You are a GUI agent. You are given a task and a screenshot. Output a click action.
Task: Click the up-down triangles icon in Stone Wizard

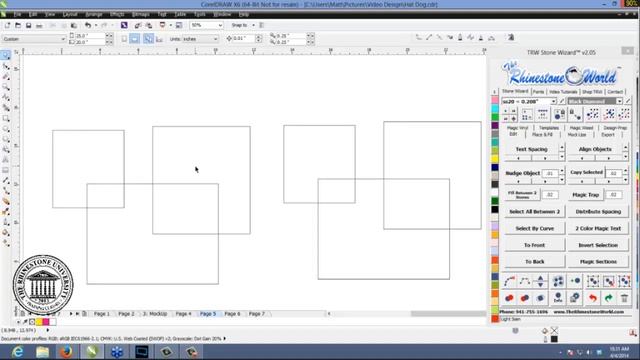(x=540, y=281)
